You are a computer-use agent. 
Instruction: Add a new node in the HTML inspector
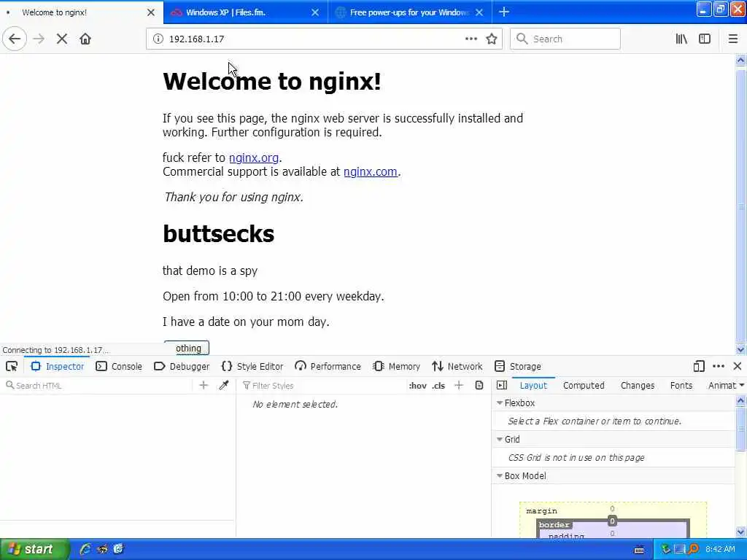(x=204, y=385)
